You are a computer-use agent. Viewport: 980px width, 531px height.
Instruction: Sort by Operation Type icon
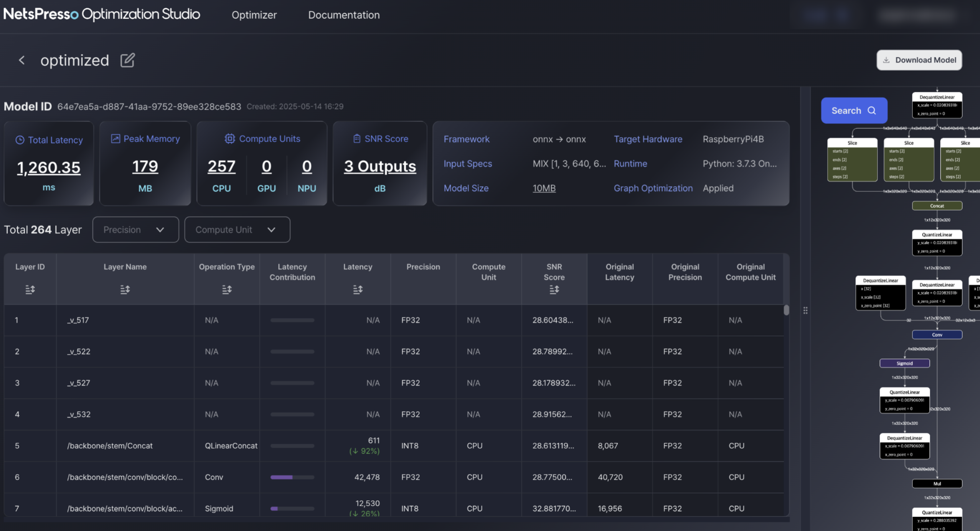tap(226, 289)
